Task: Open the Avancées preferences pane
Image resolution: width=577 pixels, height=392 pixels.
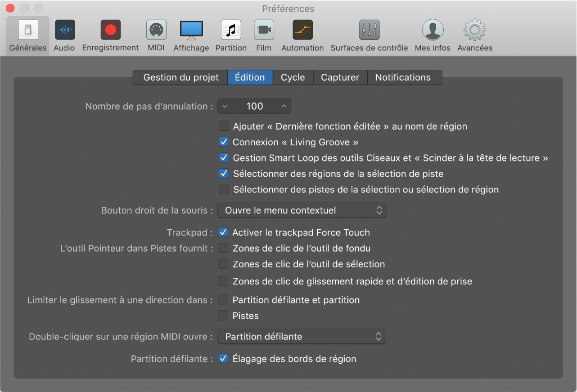Action: pyautogui.click(x=475, y=36)
